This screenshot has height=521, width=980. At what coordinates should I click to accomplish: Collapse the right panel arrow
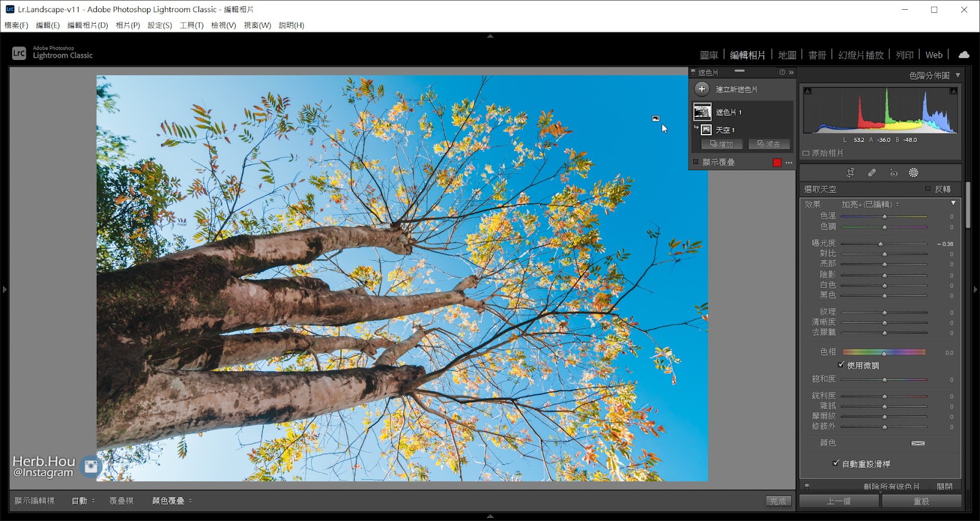(x=976, y=289)
